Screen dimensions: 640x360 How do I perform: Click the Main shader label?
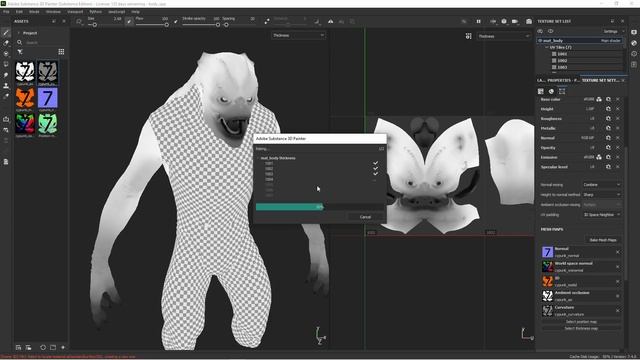611,41
